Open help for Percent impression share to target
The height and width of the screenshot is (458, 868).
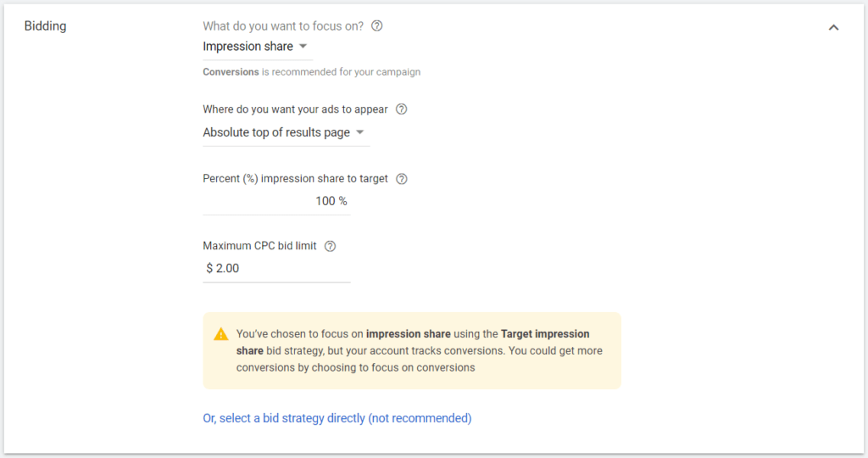[402, 179]
